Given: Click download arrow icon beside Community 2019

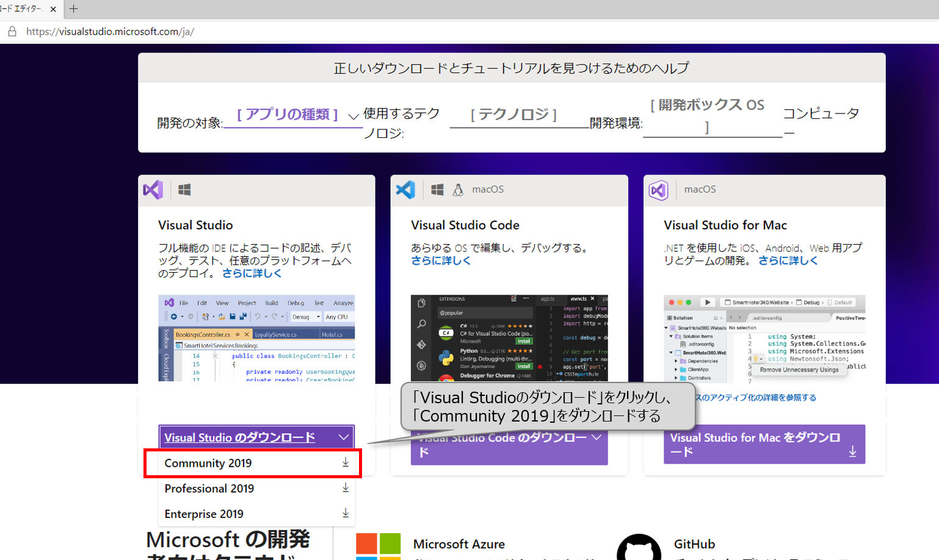Looking at the screenshot, I should [x=346, y=462].
